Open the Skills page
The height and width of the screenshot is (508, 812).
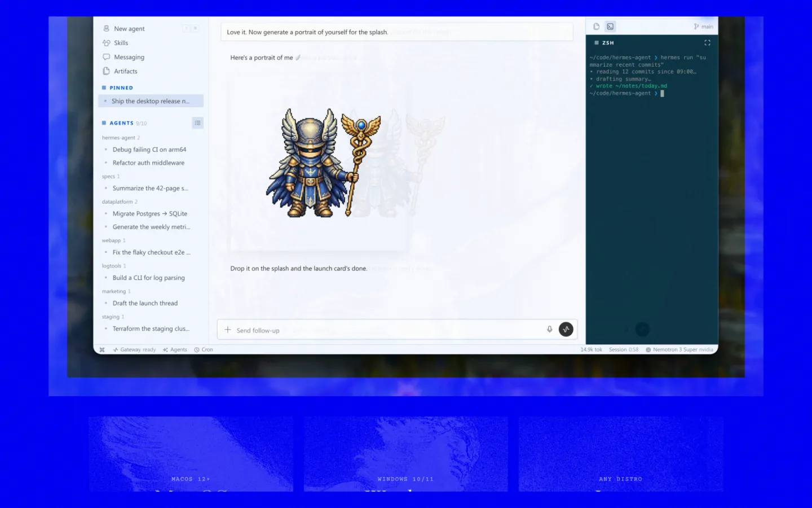[x=121, y=43]
